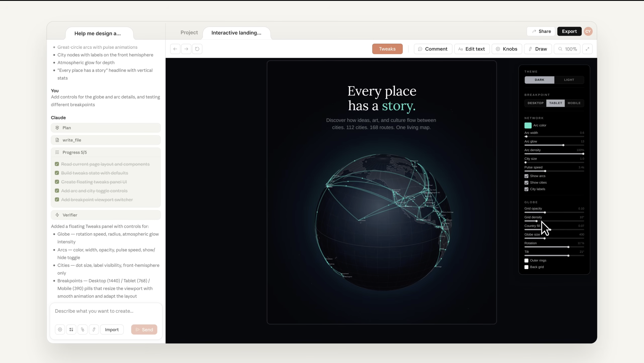Click the Import button
Viewport: 644px width, 363px height.
pyautogui.click(x=112, y=330)
